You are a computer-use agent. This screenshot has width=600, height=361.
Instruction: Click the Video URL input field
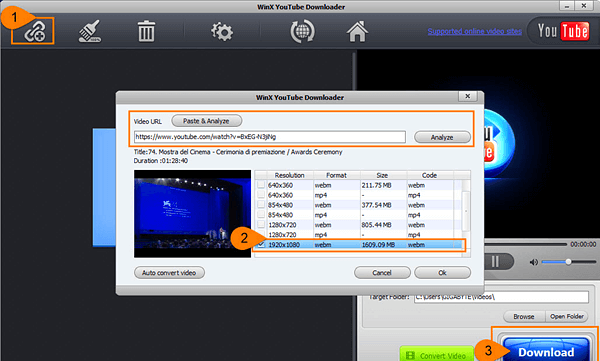(x=269, y=137)
